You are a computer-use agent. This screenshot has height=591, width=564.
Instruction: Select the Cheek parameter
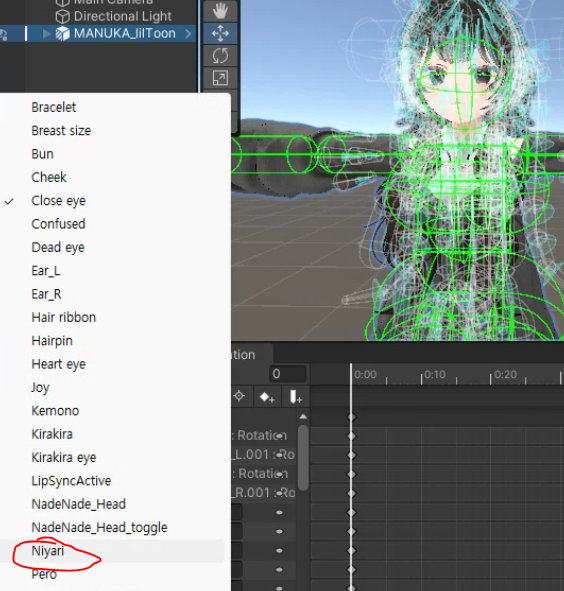pos(49,178)
